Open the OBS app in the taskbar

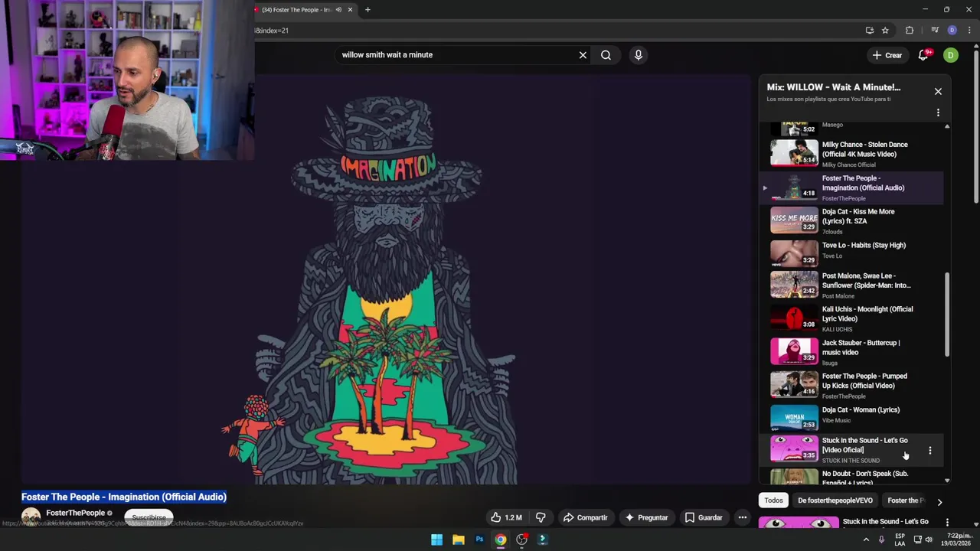521,540
